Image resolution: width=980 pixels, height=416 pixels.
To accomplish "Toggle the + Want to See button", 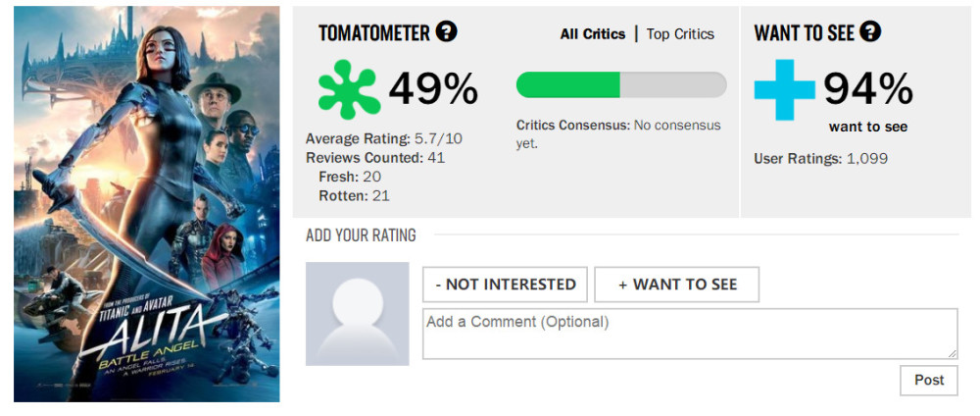I will 676,285.
